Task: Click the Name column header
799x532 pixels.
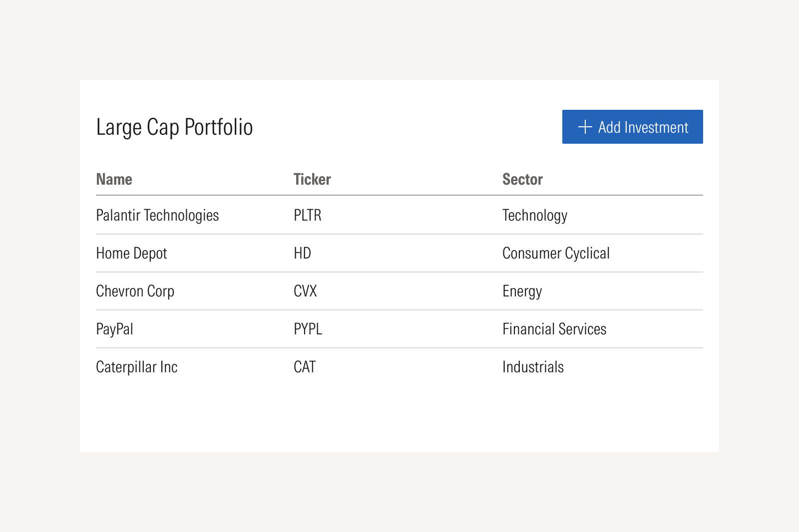Action: click(114, 179)
